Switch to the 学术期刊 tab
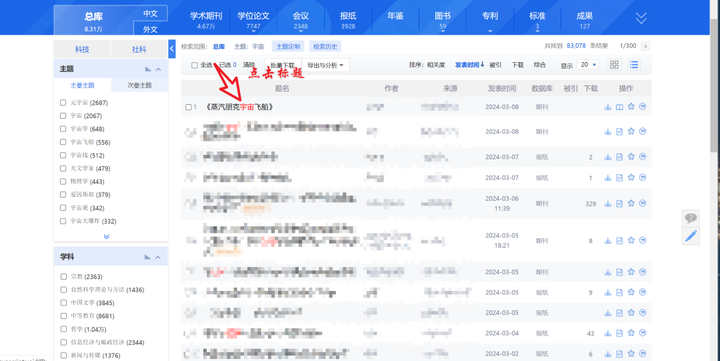 [206, 19]
